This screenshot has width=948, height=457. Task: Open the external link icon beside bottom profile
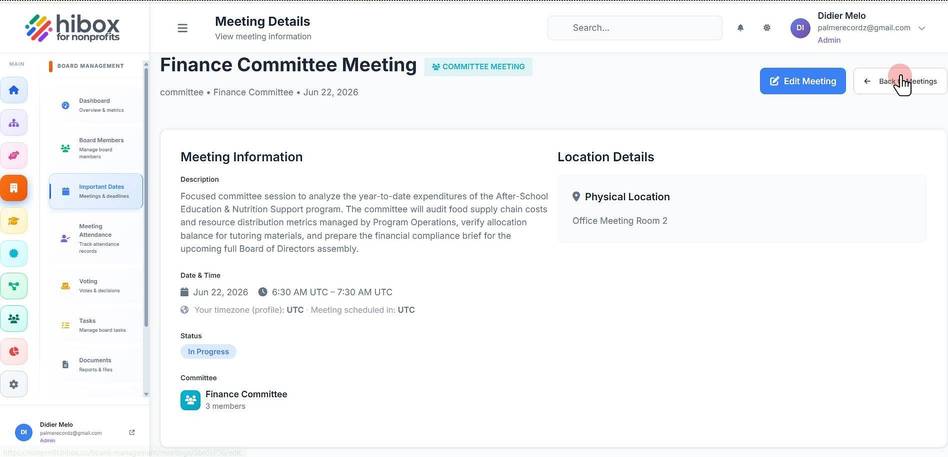coord(132,432)
